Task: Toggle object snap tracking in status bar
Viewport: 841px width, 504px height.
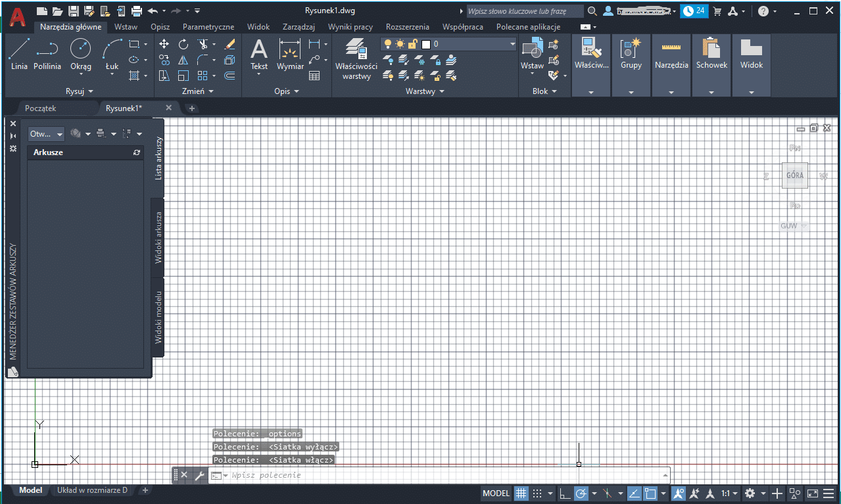Action: (635, 493)
